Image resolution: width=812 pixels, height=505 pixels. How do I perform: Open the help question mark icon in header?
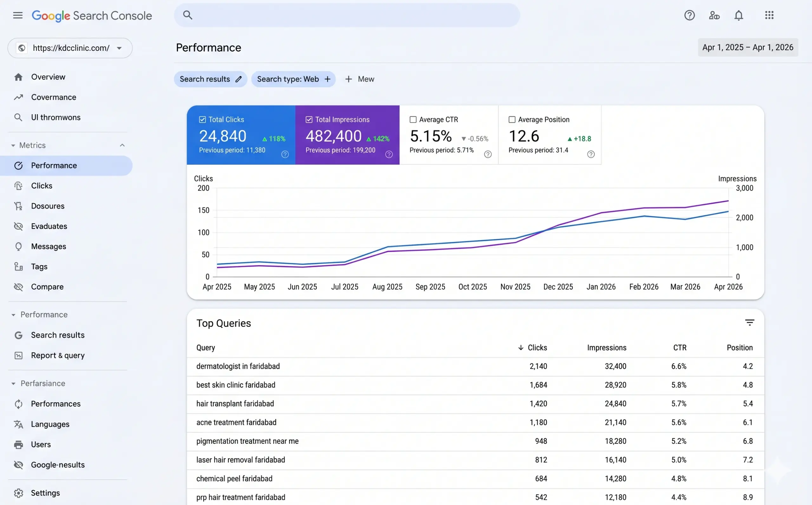[x=690, y=15]
